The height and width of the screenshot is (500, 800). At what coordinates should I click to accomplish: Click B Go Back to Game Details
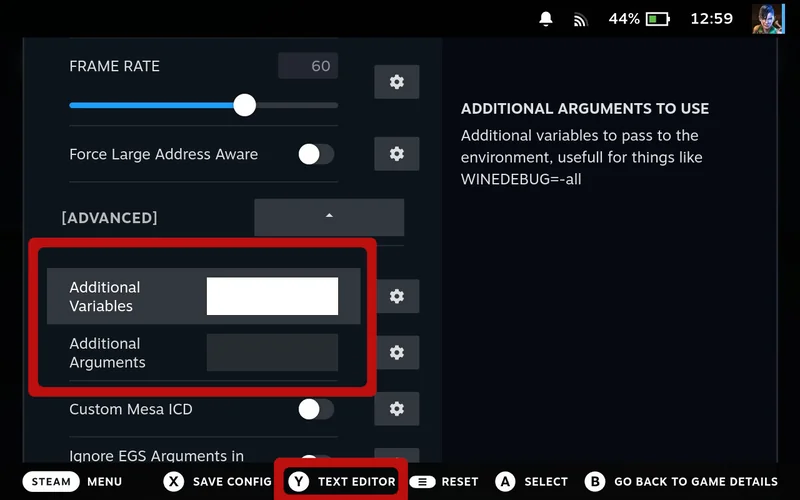681,482
